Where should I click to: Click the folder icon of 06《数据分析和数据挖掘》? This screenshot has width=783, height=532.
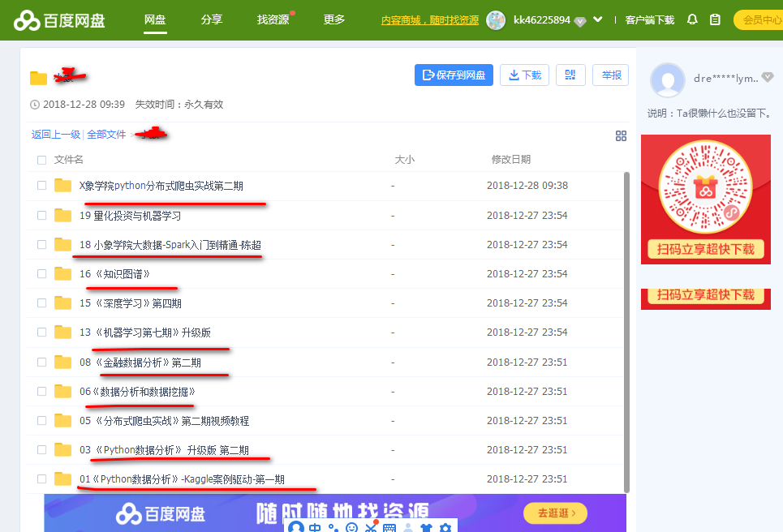click(63, 391)
